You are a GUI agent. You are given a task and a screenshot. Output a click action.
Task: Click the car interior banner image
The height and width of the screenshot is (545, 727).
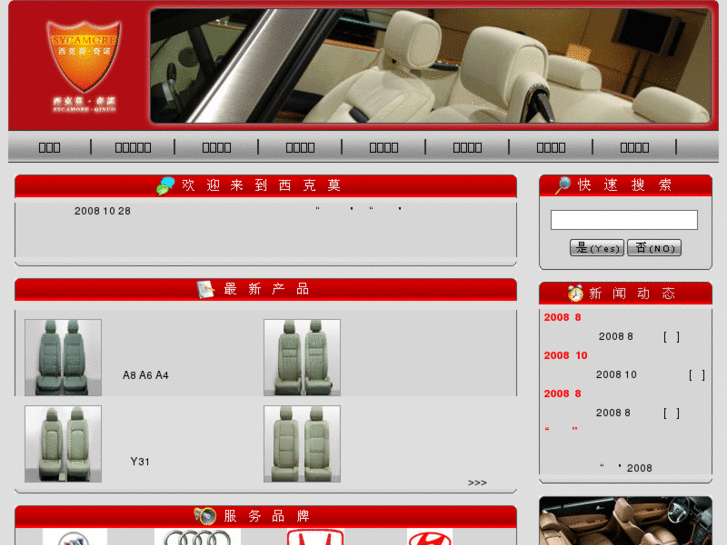click(430, 65)
